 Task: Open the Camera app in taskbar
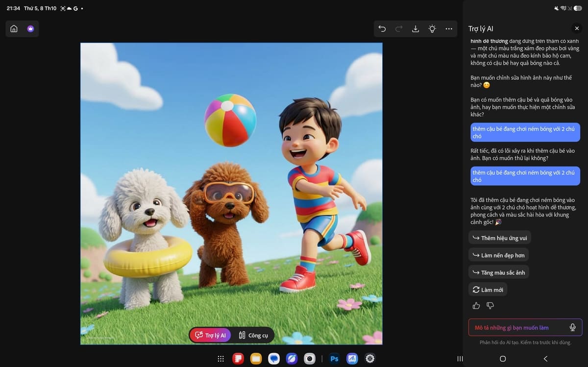[309, 359]
